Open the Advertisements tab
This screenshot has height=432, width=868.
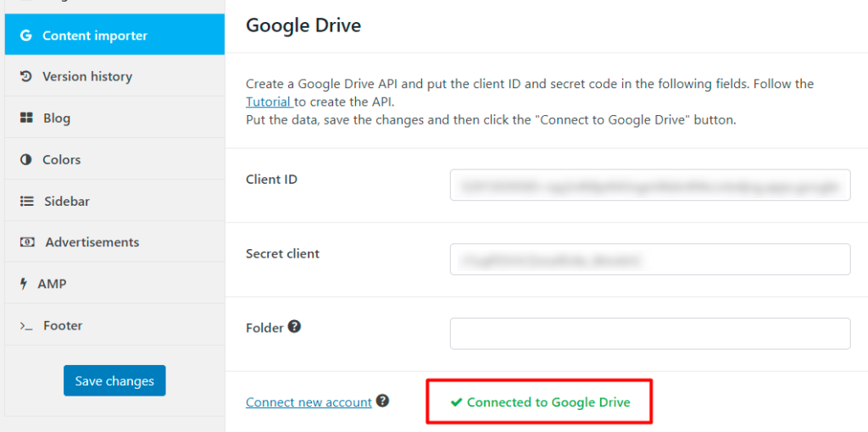(x=114, y=242)
